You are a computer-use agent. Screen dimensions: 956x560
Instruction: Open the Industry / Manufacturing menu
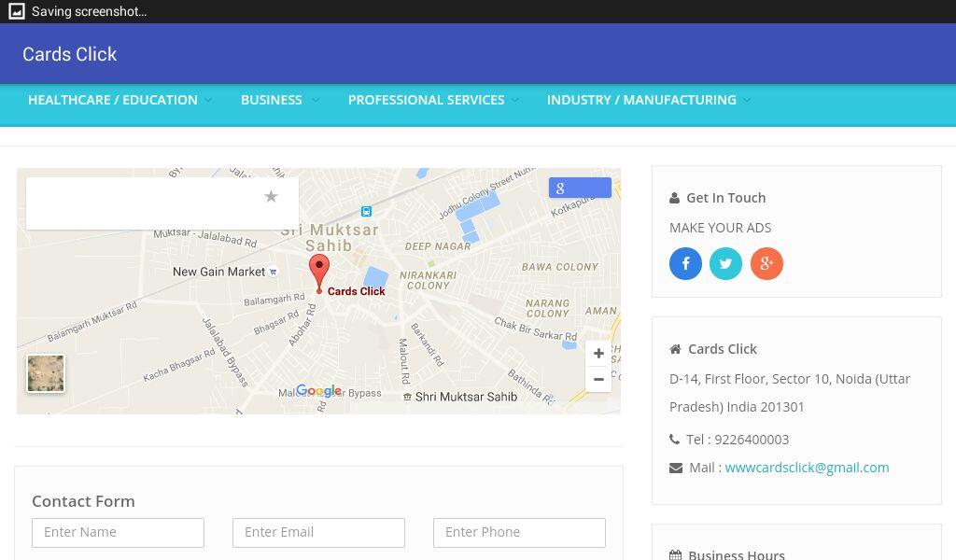[641, 100]
